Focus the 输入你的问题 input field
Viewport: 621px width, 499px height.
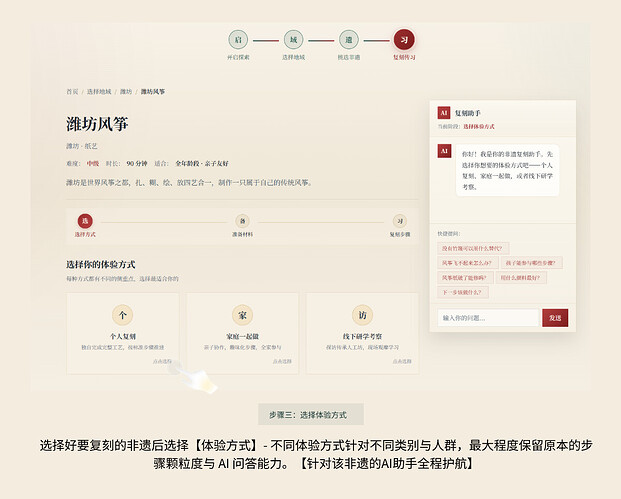click(488, 318)
